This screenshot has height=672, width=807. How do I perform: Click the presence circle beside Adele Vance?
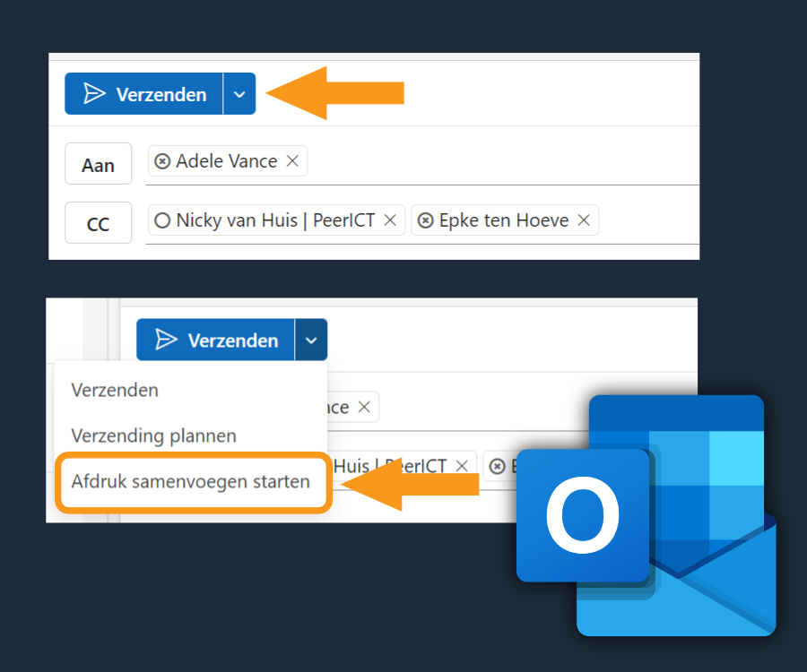(162, 161)
